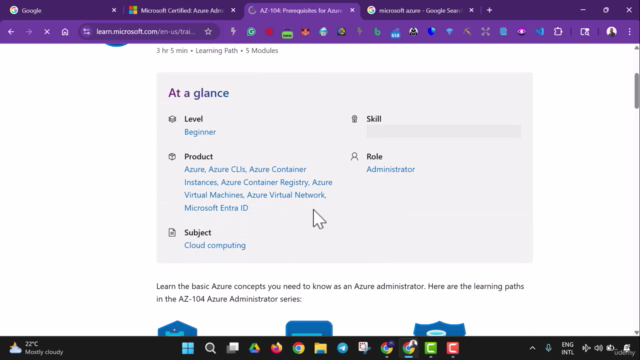Open the MetaMask fox extension
640x360 pixels.
pos(305,31)
